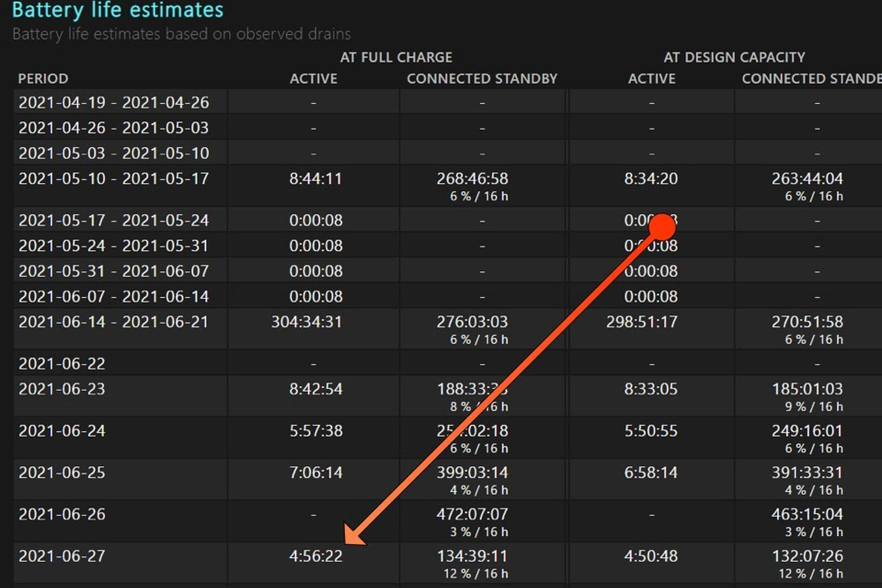
Task: Click the PERIOD column header
Action: pos(43,78)
